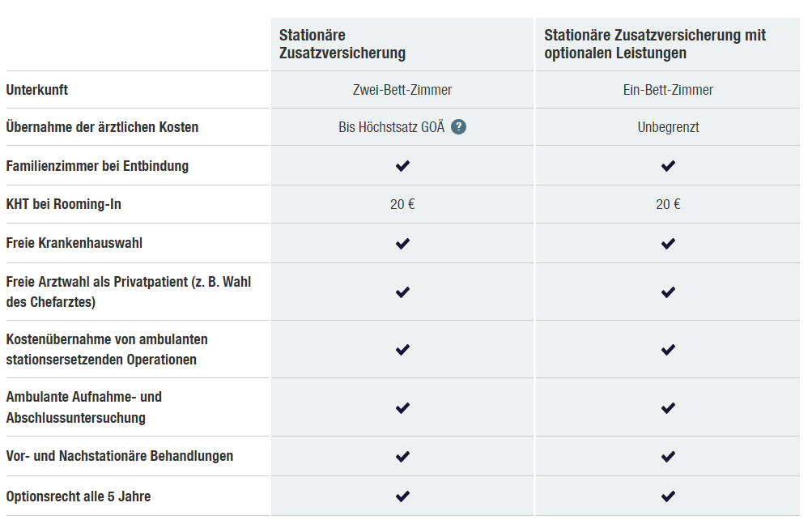812x524 pixels.
Task: Click Ambulante Aufnahme checkmark under optionalen Leistungen column
Action: tap(668, 407)
